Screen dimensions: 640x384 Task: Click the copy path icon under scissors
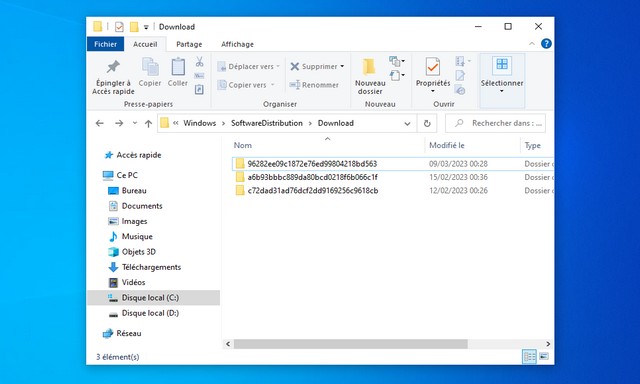tap(199, 76)
